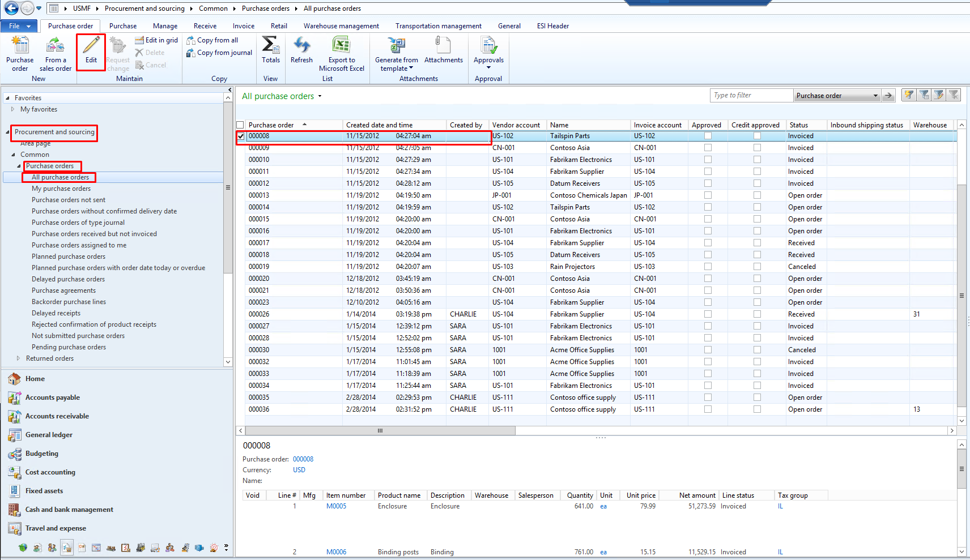
Task: Click the grid horizontal scrollbar thumb
Action: tap(380, 431)
